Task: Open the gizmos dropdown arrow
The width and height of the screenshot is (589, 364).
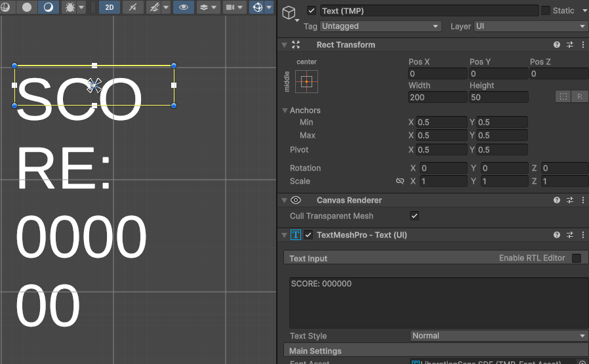Action: 269,7
